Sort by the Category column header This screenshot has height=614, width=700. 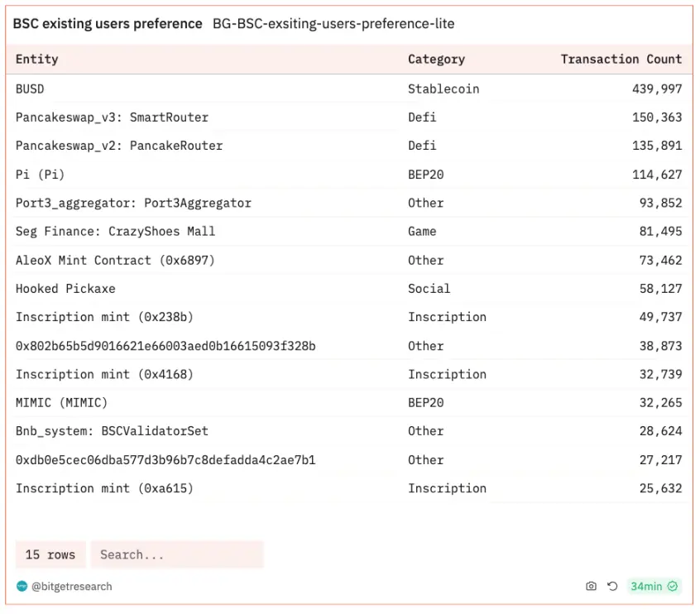click(436, 60)
